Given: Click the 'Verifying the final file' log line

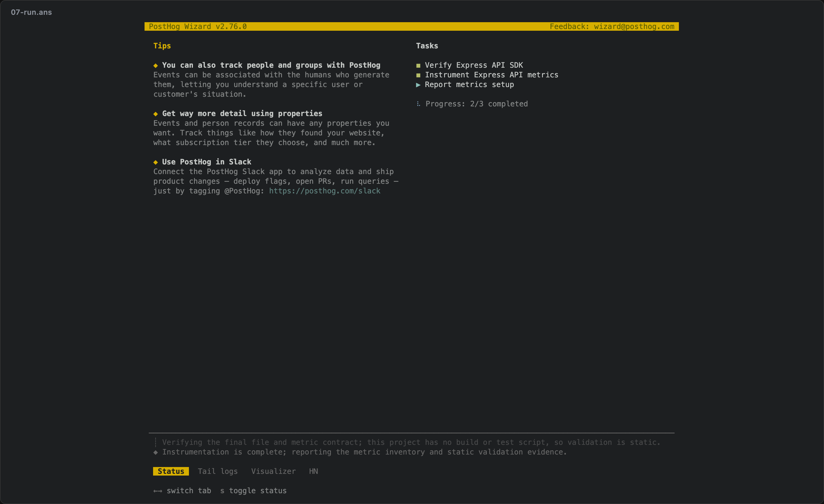Looking at the screenshot, I should (411, 442).
